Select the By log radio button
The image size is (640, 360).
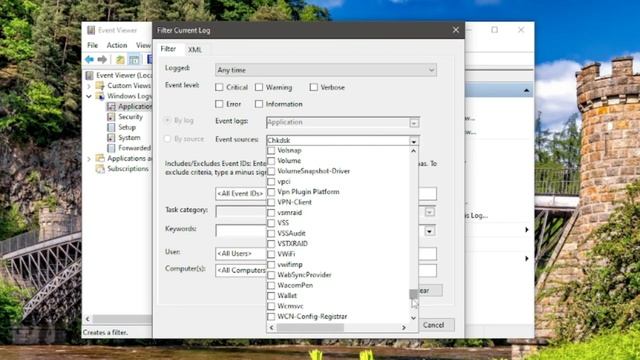167,120
